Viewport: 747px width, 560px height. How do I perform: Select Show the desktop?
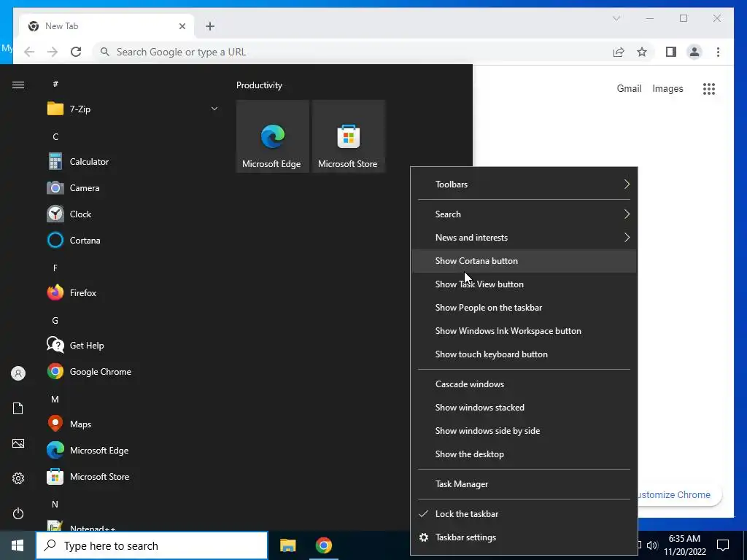[x=524, y=454]
